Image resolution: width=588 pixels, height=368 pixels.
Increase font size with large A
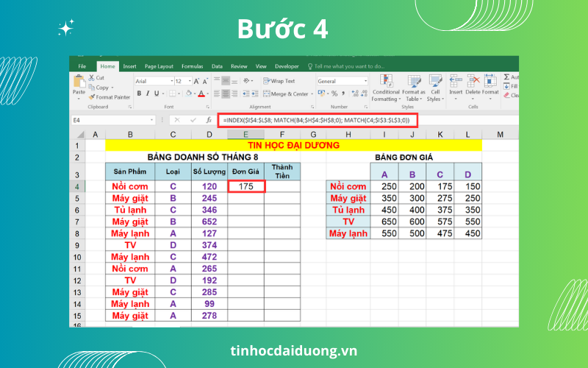(196, 81)
